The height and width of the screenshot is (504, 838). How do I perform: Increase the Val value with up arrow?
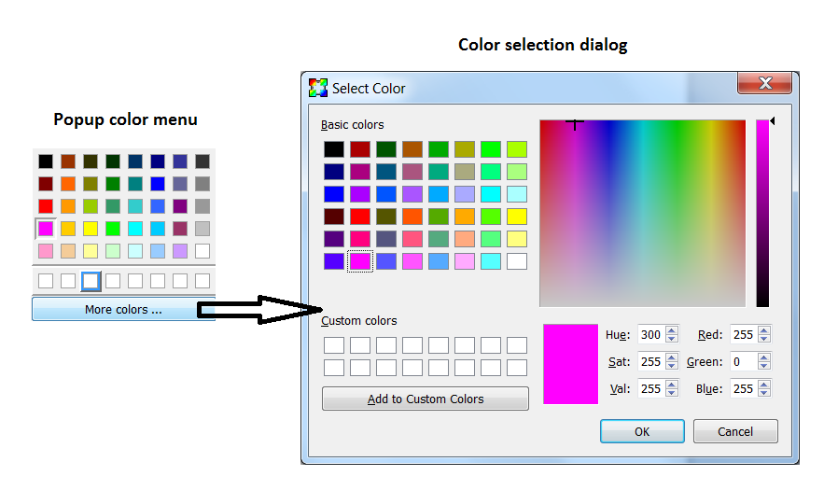coord(672,385)
